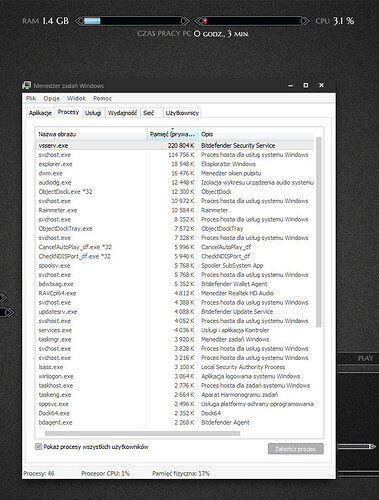This screenshot has width=379, height=500.
Task: Select the dwm.exe process row
Action: (175, 173)
